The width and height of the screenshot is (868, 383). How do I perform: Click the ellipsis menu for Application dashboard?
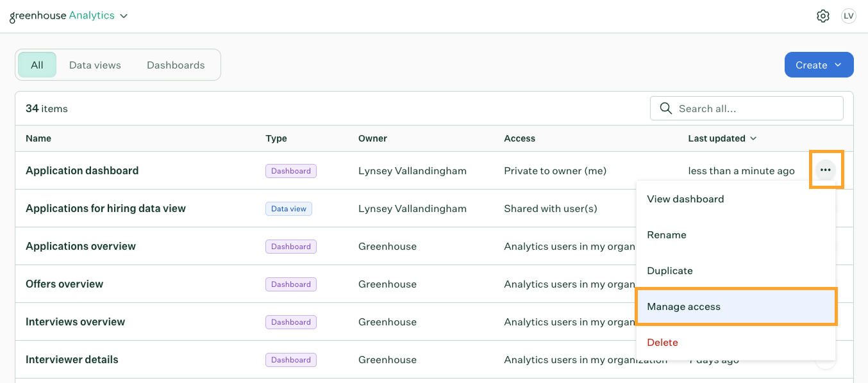[826, 170]
